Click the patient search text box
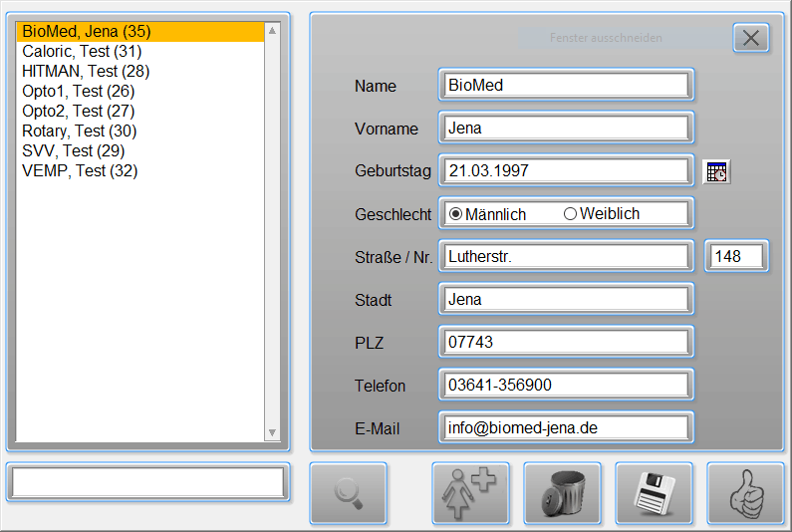792x532 pixels. coord(147,482)
